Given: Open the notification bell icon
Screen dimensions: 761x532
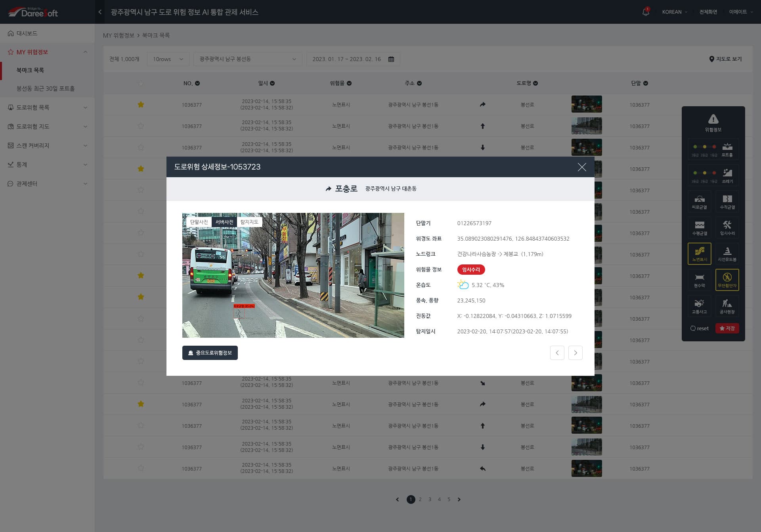Looking at the screenshot, I should click(646, 12).
